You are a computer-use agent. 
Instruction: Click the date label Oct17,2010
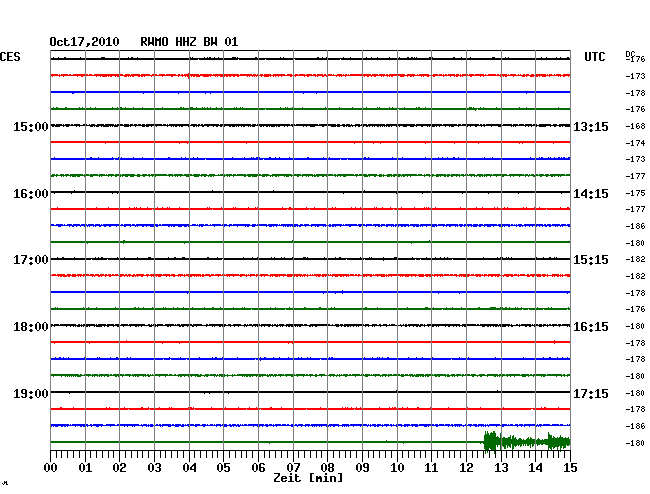click(84, 42)
